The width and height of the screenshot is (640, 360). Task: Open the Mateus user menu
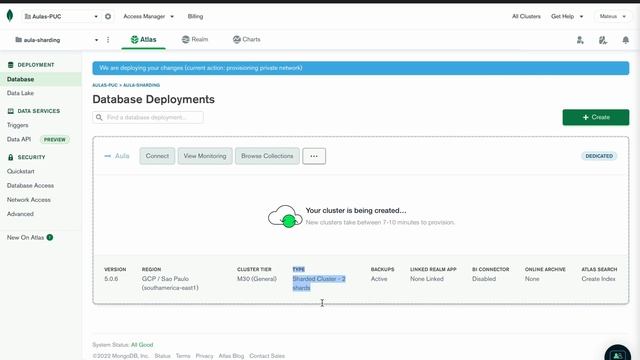tap(612, 16)
